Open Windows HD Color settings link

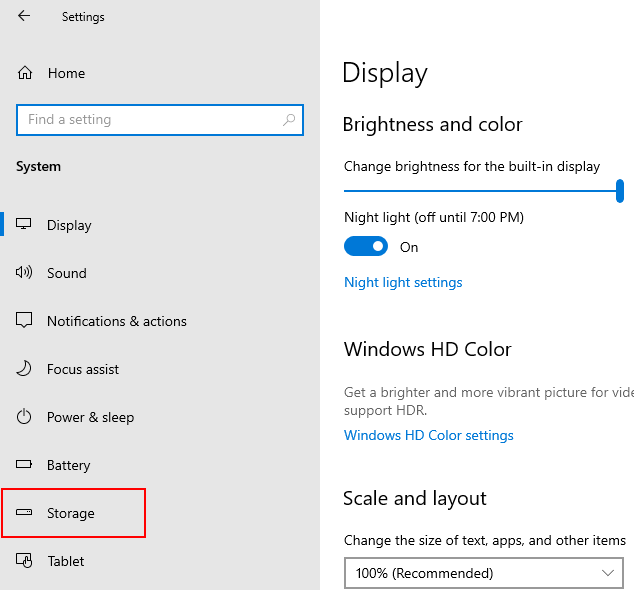click(x=429, y=435)
